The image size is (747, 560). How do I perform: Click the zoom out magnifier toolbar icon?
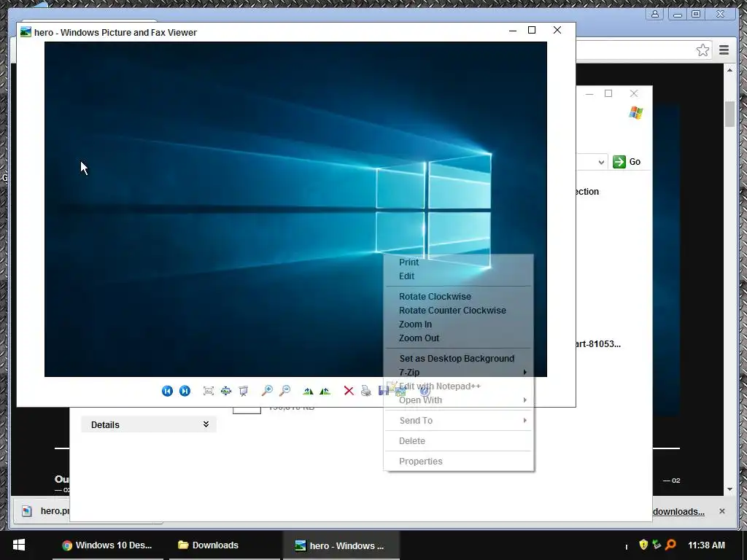pos(285,391)
